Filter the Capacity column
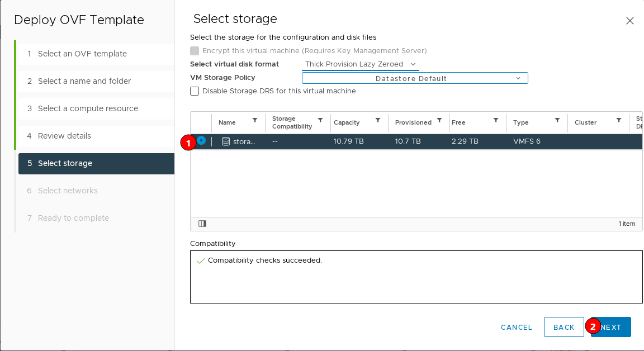The image size is (644, 351). click(378, 120)
